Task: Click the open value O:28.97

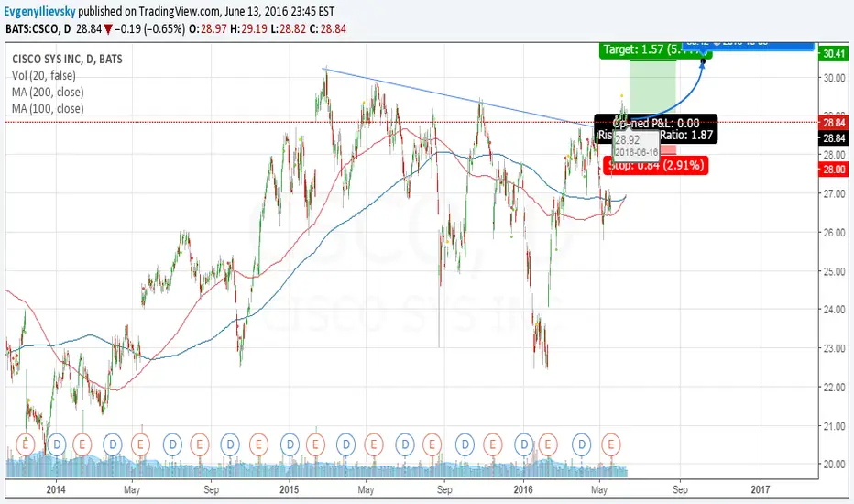Action: (207, 29)
